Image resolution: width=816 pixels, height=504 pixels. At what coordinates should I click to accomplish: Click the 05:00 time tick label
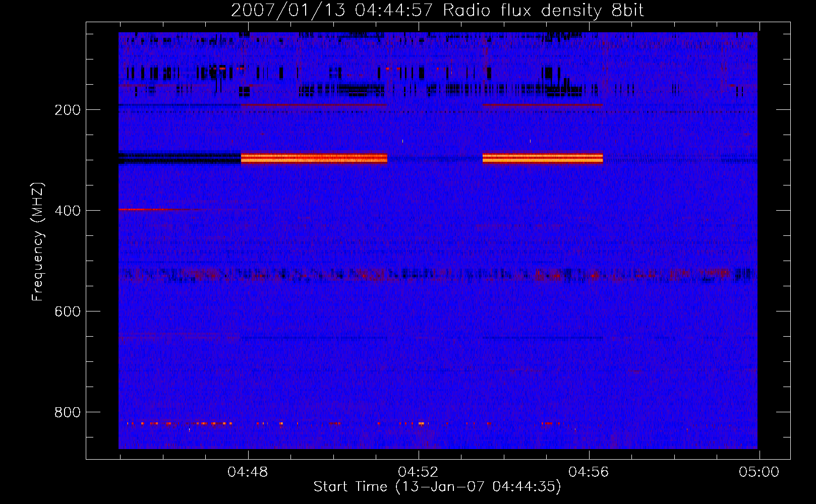pyautogui.click(x=759, y=472)
